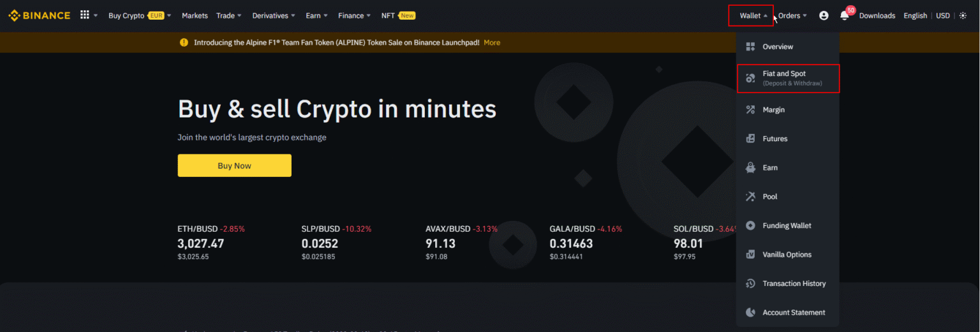
Task: Click the More link in announcement banner
Action: pos(492,43)
